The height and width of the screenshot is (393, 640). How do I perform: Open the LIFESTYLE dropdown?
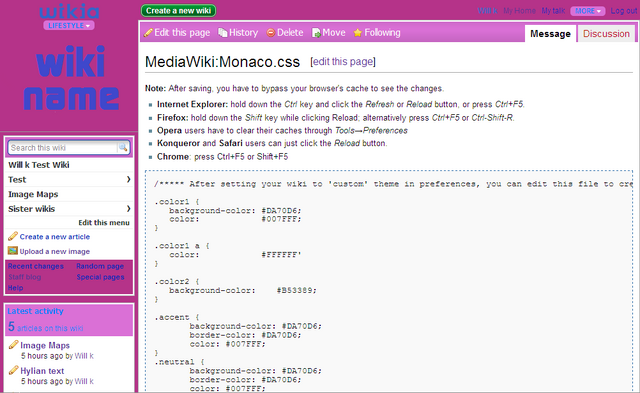[69, 25]
